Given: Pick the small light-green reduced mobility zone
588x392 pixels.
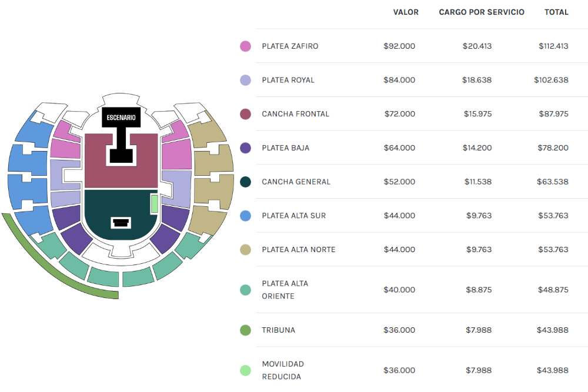Looking at the screenshot, I should pos(154,204).
